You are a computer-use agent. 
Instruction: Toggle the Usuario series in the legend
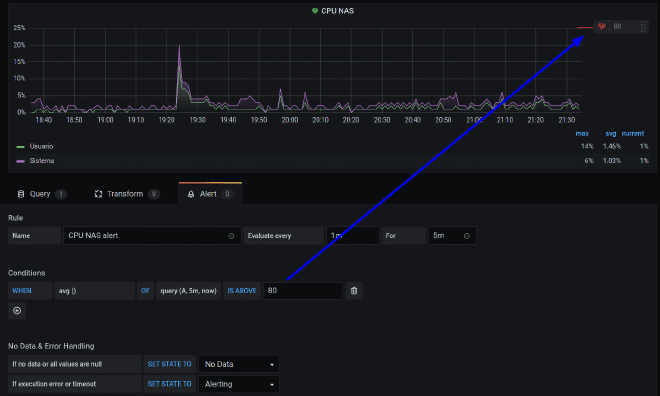[41, 146]
